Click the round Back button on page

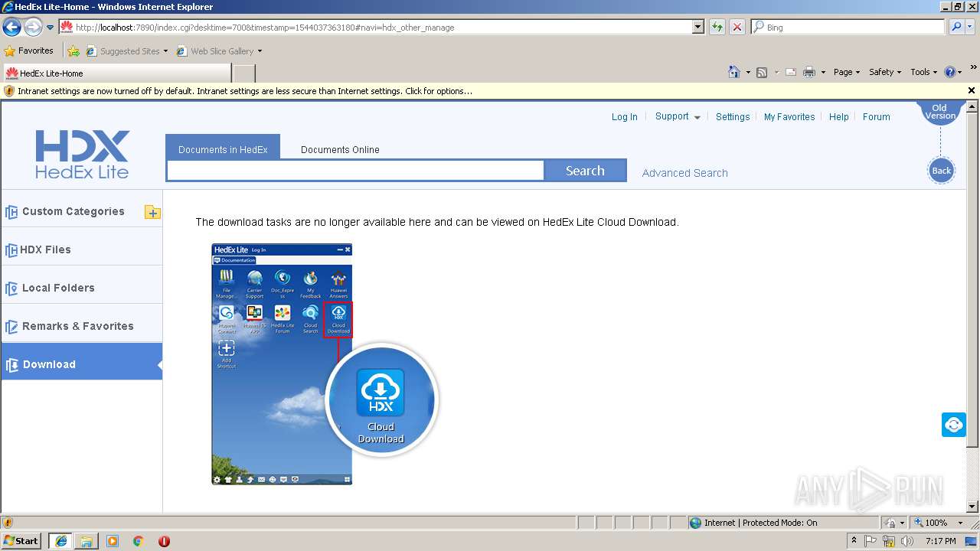pyautogui.click(x=941, y=171)
